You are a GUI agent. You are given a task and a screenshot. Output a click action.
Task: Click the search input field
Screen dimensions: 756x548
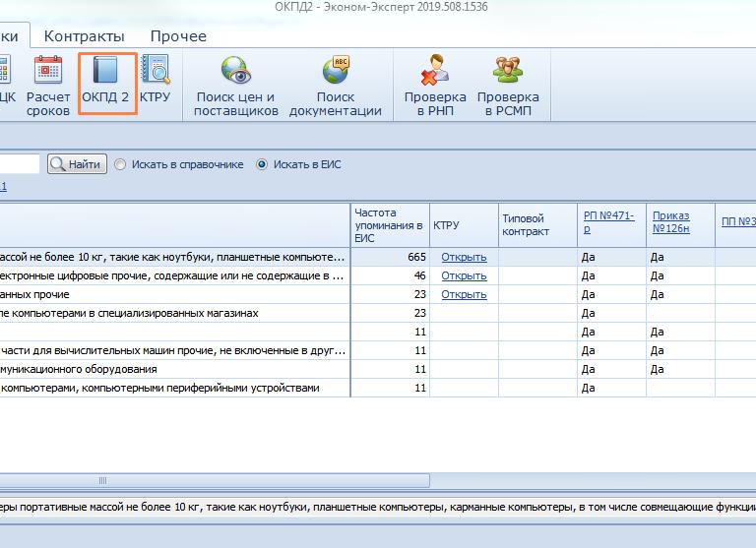pos(20,164)
